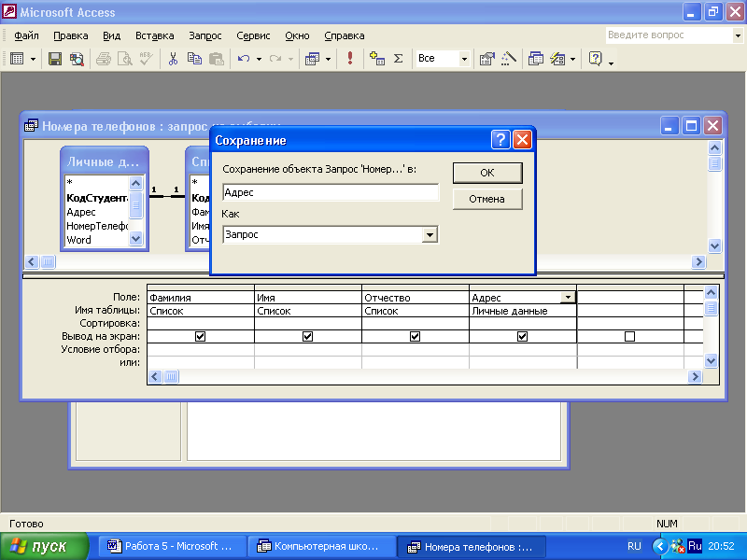Click the Show Table icon
The height and width of the screenshot is (560, 747).
pyautogui.click(x=377, y=59)
